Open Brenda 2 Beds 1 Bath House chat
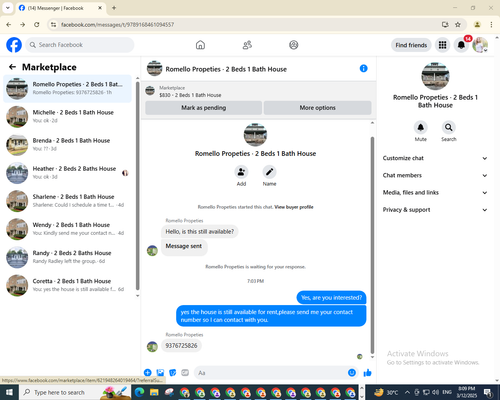The width and height of the screenshot is (500, 400). coord(67,145)
